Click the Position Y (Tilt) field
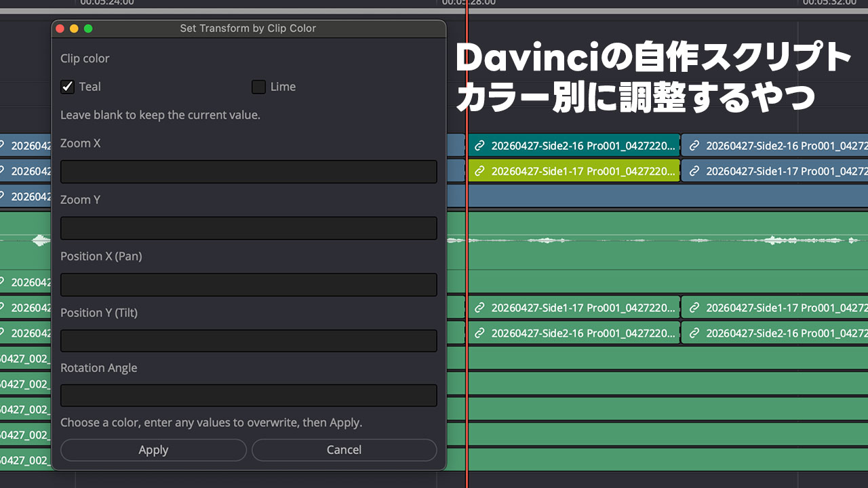The image size is (868, 488). tap(249, 341)
